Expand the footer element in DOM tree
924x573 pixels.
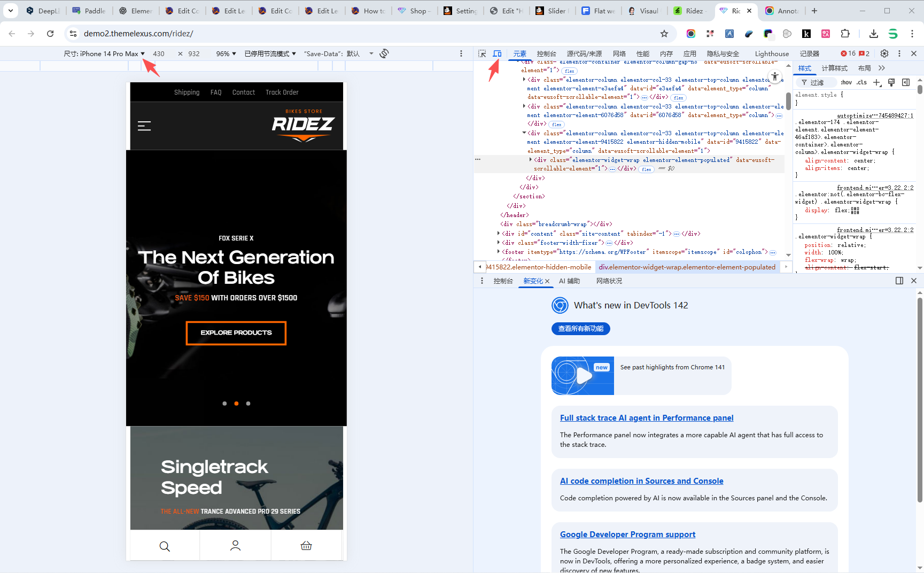coord(499,252)
